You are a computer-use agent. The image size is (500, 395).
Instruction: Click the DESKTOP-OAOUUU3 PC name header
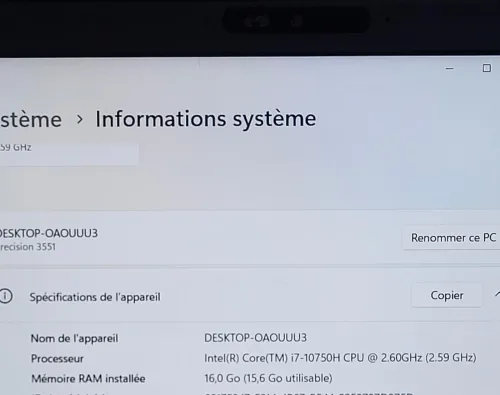[49, 233]
